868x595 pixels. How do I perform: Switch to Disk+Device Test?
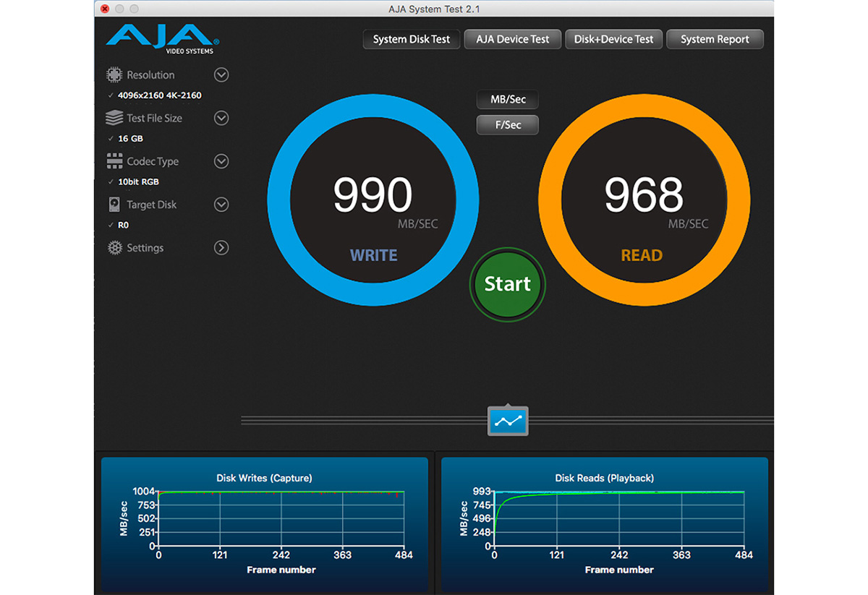point(613,39)
